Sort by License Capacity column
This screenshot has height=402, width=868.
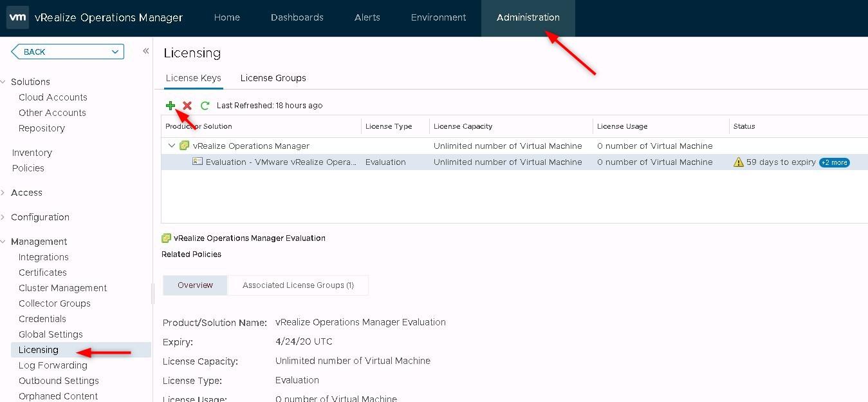point(512,126)
